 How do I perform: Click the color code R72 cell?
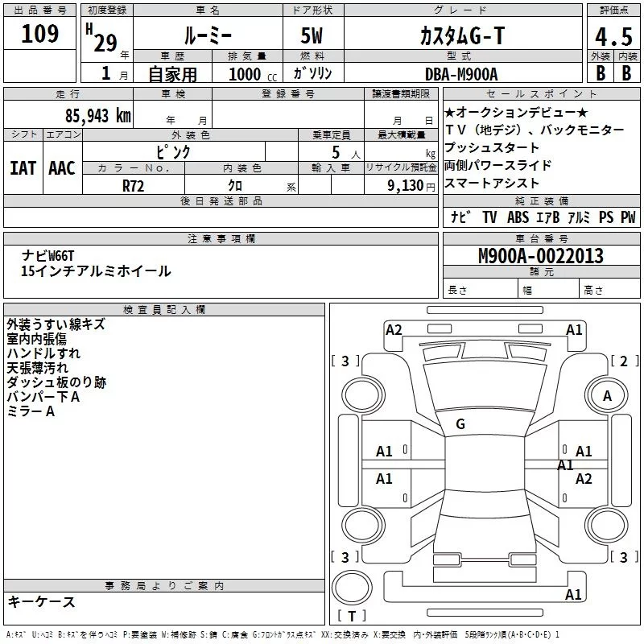pyautogui.click(x=134, y=185)
